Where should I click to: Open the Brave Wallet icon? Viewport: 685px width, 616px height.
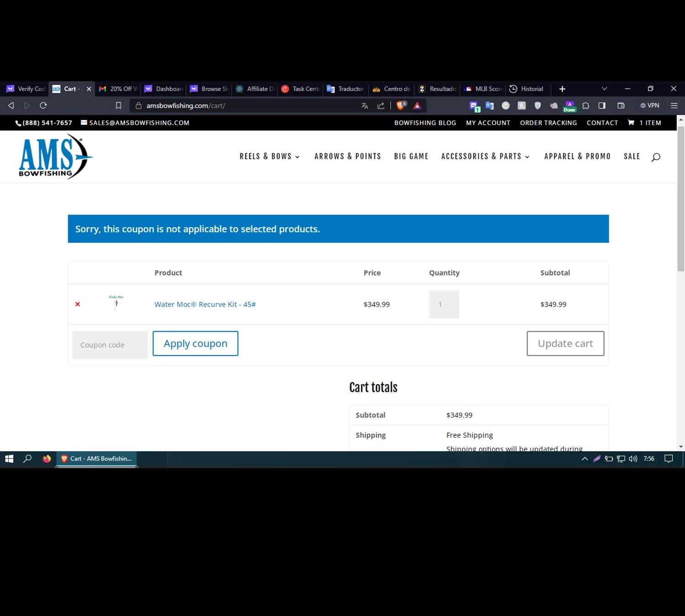click(621, 105)
